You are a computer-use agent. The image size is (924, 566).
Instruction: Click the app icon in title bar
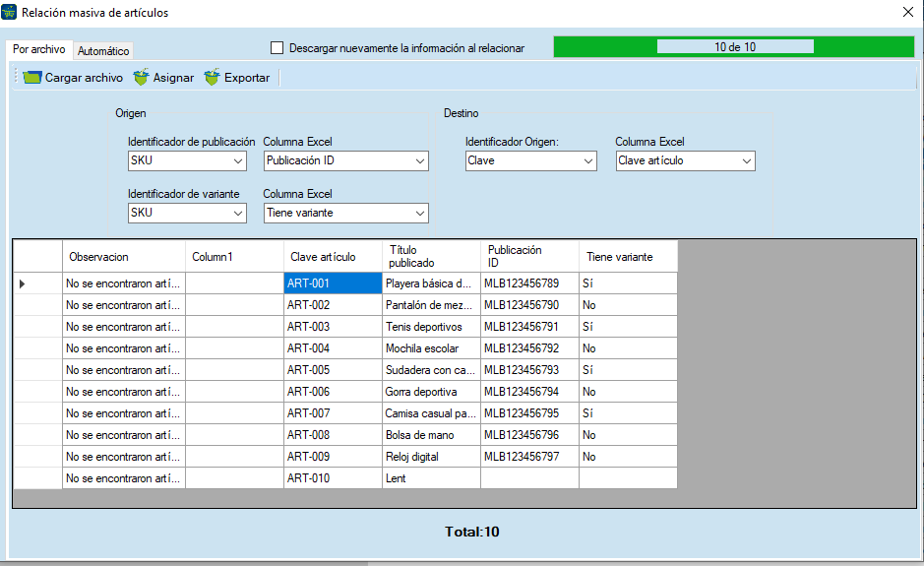pos(9,12)
